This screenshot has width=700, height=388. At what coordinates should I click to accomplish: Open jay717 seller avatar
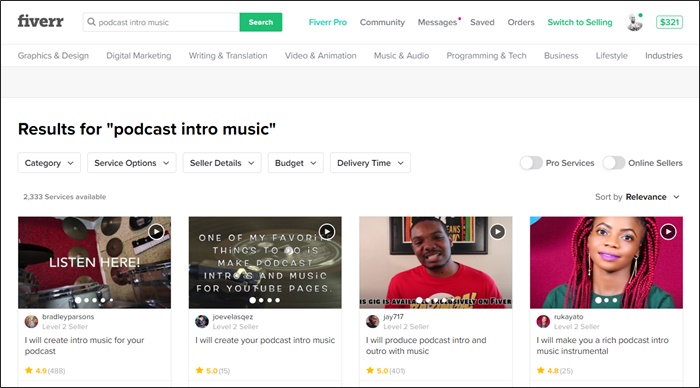click(x=372, y=321)
